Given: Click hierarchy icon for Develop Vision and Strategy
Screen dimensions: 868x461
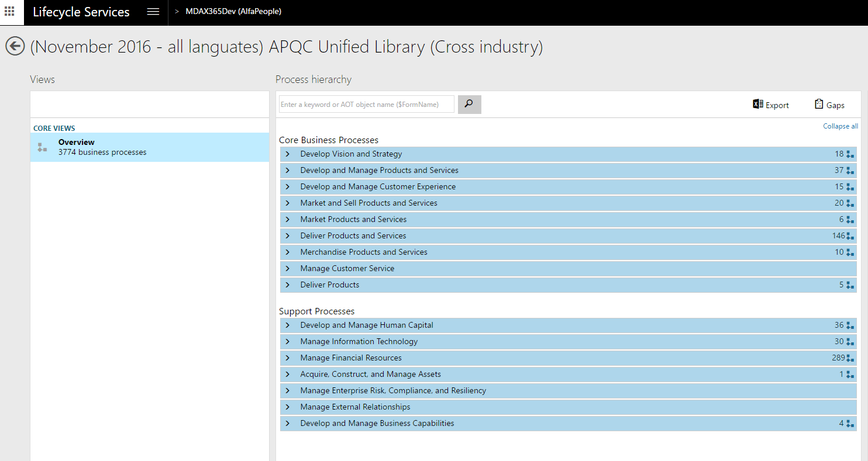Looking at the screenshot, I should pos(850,154).
